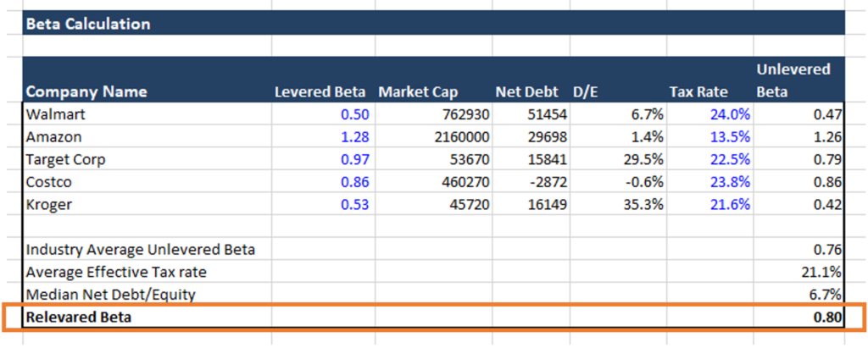Viewport: 868px width, 348px height.
Task: Select Costco's unlevered beta 0.86
Action: [799, 182]
